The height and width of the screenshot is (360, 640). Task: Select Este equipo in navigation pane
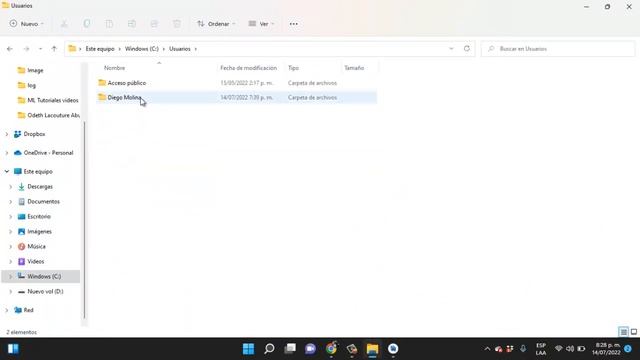pos(38,171)
